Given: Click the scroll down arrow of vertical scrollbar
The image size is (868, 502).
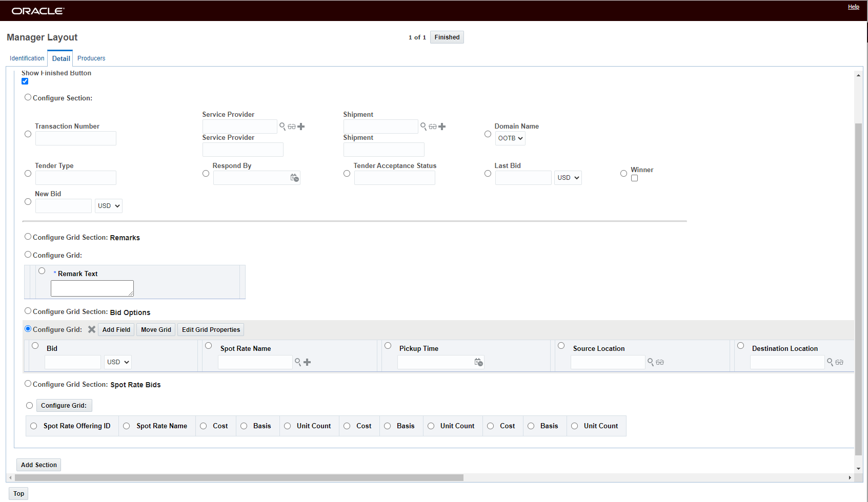Looking at the screenshot, I should pos(859,469).
